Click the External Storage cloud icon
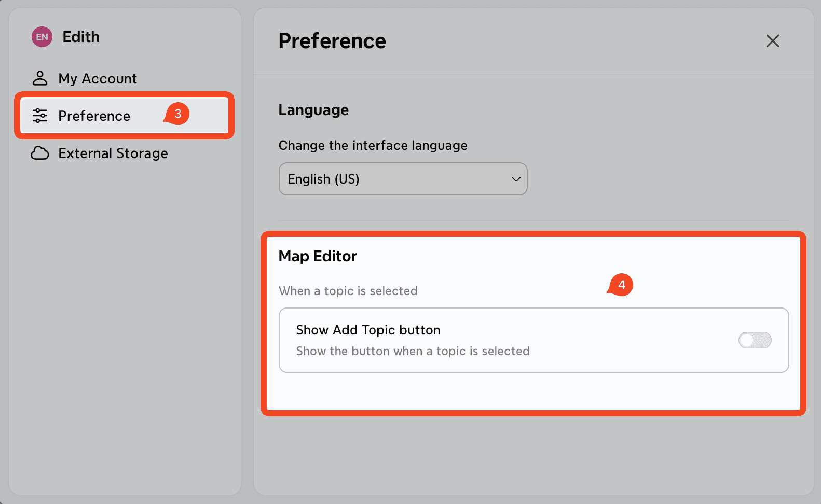Screen dimensions: 821x504 click(x=40, y=153)
